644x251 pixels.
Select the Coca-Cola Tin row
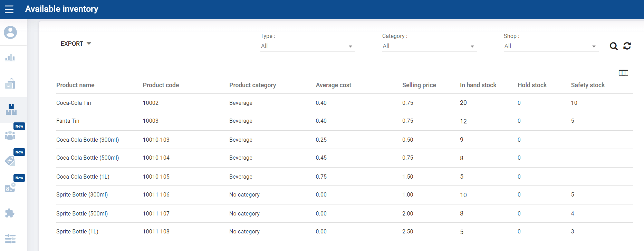click(x=74, y=103)
